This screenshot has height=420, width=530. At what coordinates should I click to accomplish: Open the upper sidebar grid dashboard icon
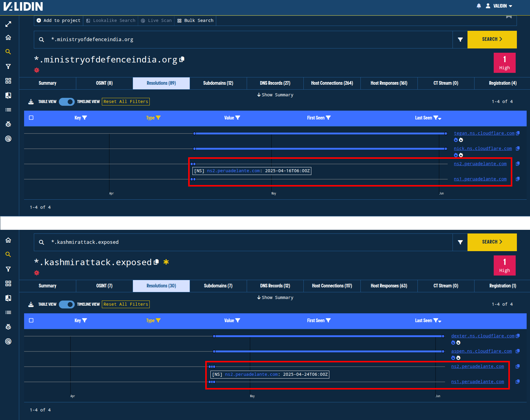point(8,81)
